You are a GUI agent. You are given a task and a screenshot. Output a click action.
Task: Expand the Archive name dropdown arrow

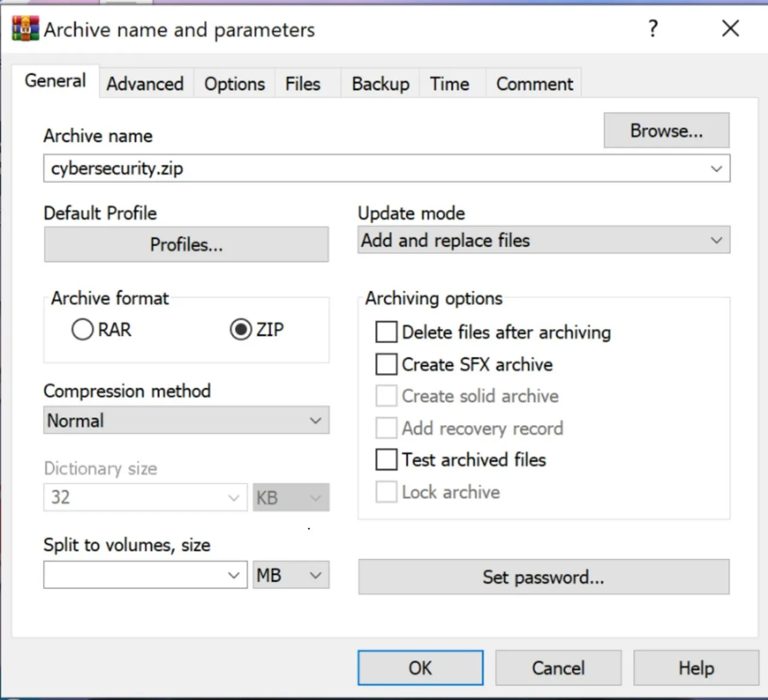(x=716, y=169)
